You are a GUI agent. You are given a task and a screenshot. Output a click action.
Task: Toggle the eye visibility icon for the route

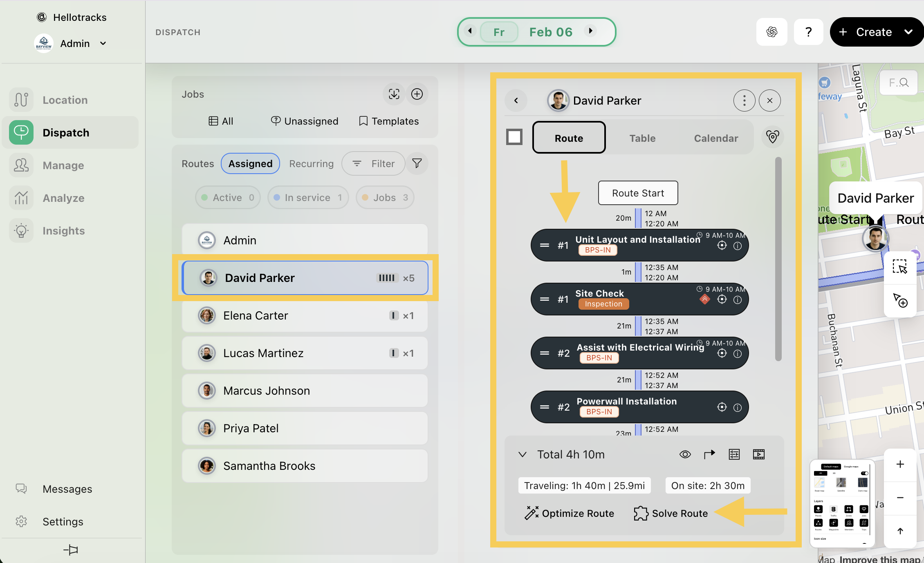[x=685, y=454]
